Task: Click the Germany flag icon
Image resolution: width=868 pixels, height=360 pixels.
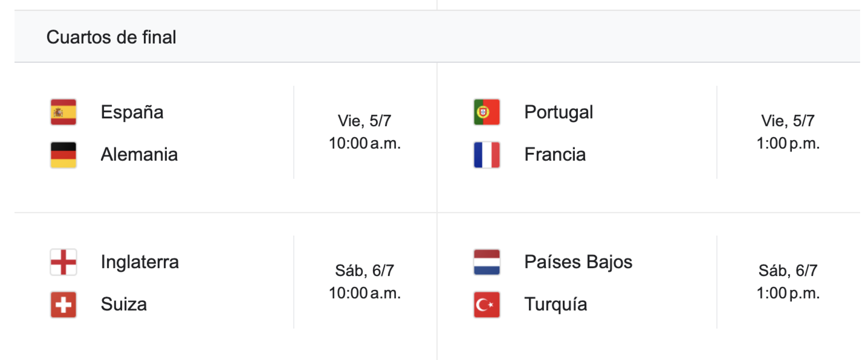Action: (x=63, y=155)
